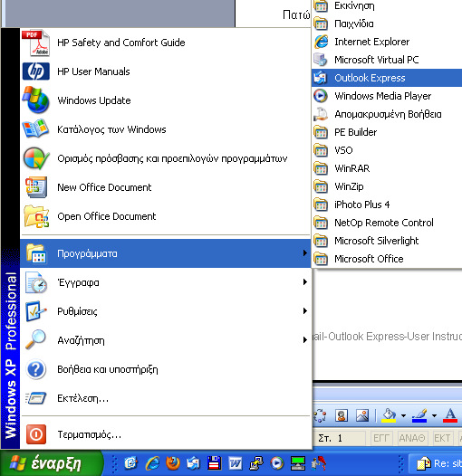Click quick launch Word icon
462x476 pixels.
pyautogui.click(x=236, y=463)
